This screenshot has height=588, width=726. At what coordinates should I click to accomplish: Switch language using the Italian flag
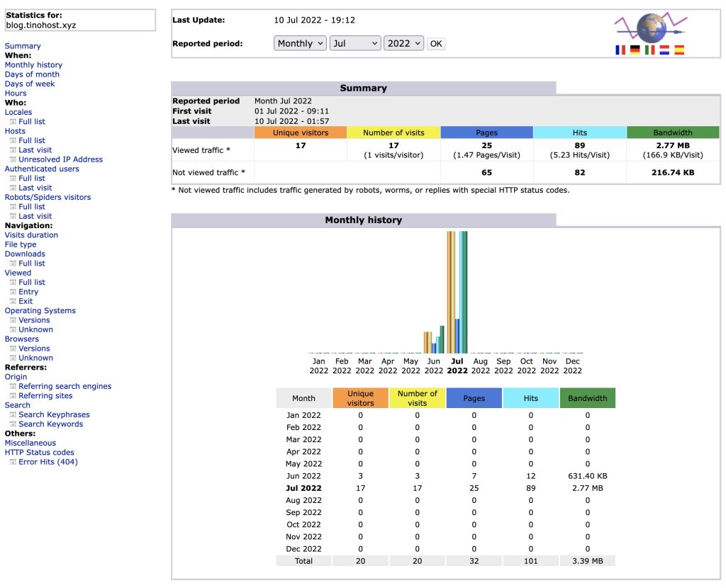click(x=650, y=50)
